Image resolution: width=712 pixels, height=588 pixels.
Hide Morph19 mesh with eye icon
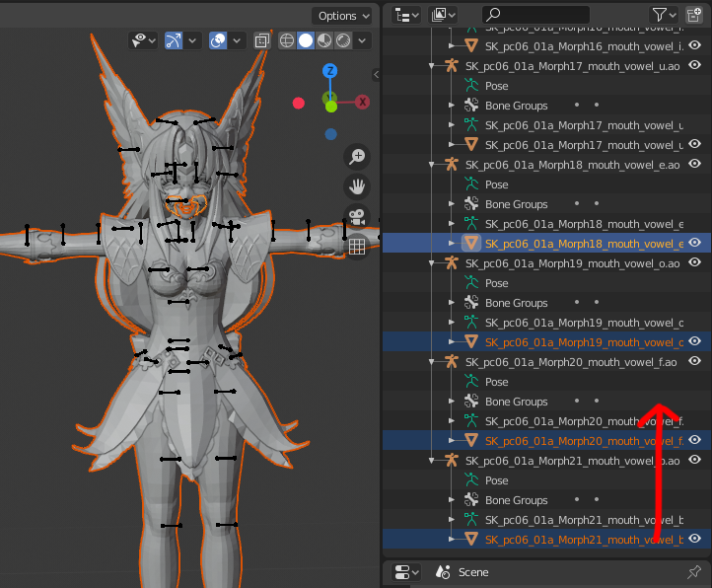coord(695,341)
